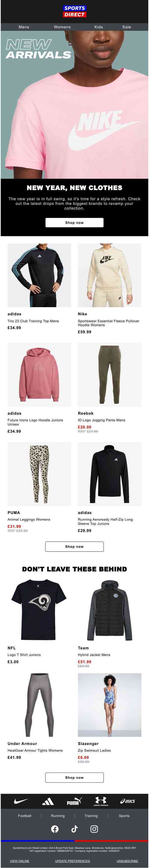Screen dimensions: 150x868
Task: Click the Sports Direct logo
Action: (75, 11)
